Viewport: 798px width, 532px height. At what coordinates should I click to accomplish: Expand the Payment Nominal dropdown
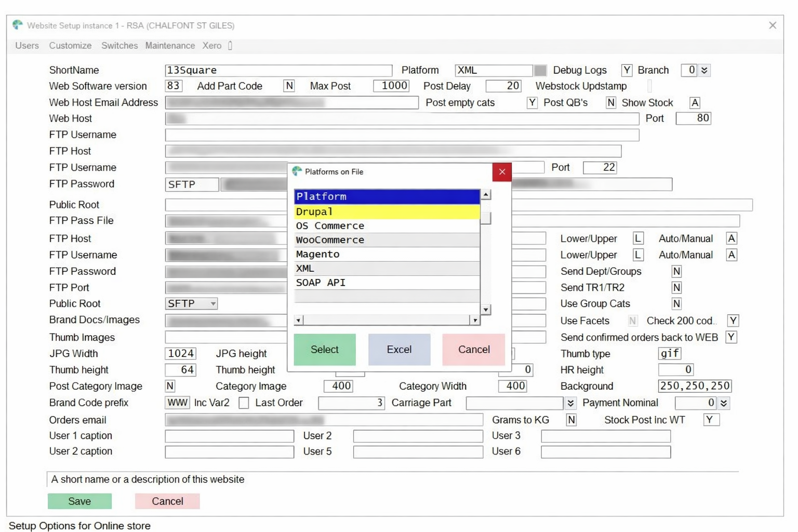(x=722, y=403)
